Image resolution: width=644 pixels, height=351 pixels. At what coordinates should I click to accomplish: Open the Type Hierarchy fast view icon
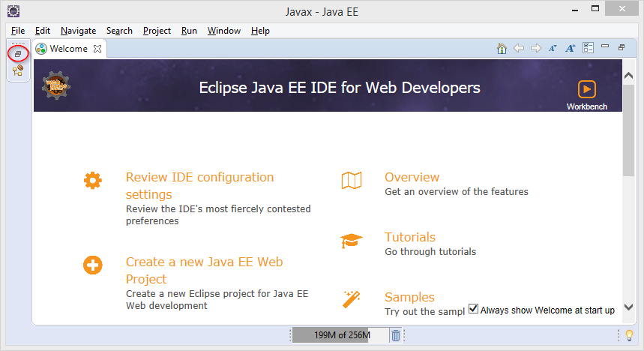pyautogui.click(x=17, y=71)
